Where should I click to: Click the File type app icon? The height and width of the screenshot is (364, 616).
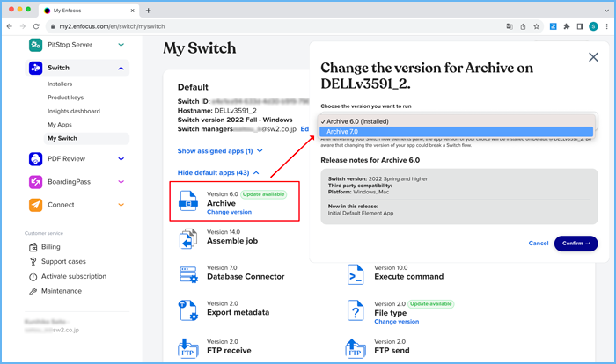pyautogui.click(x=356, y=310)
